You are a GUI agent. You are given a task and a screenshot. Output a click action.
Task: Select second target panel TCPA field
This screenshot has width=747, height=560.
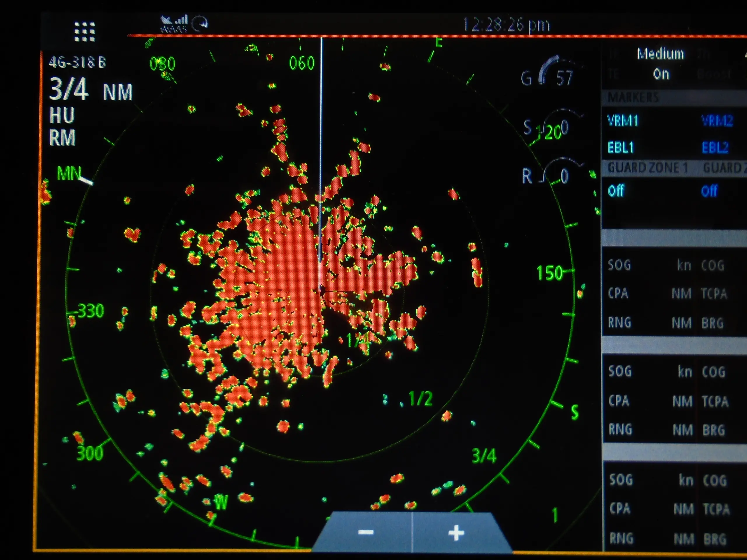[715, 401]
